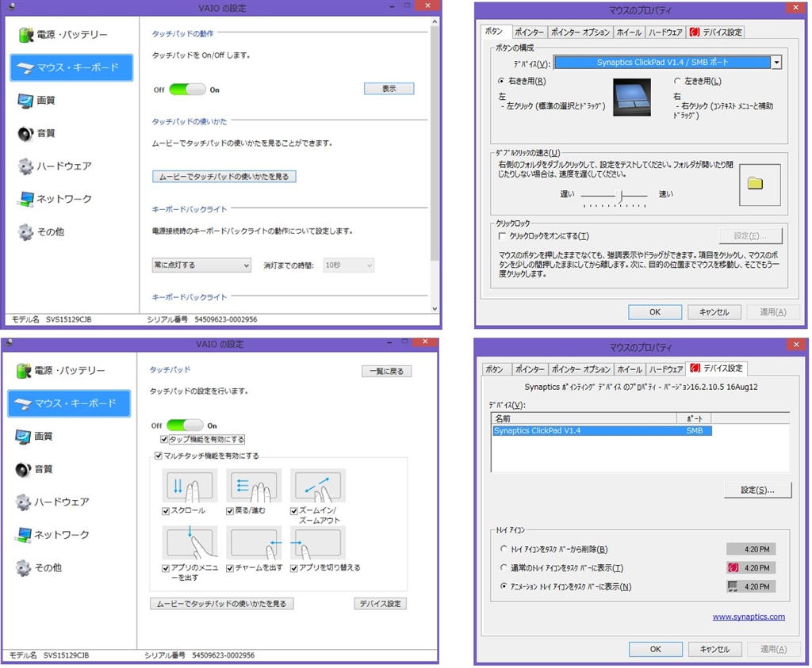Select the 左きき用 radio button
The image size is (812, 668).
click(x=677, y=82)
